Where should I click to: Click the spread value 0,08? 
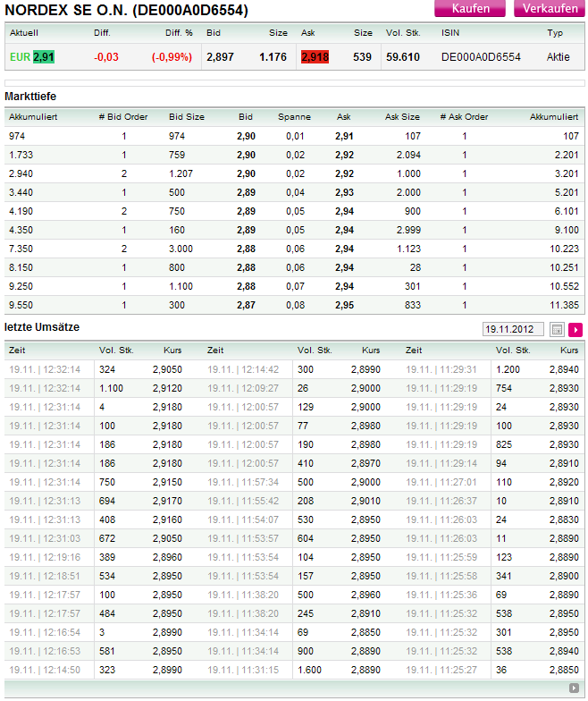click(295, 305)
